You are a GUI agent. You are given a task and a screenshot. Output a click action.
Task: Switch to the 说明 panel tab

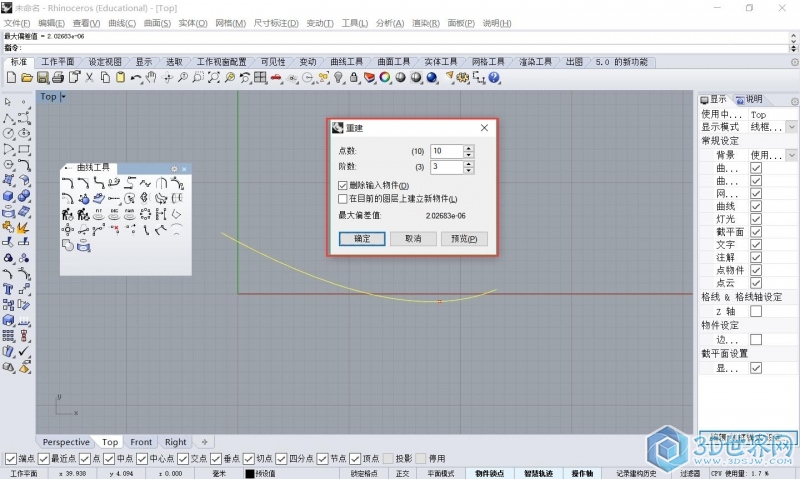[749, 99]
